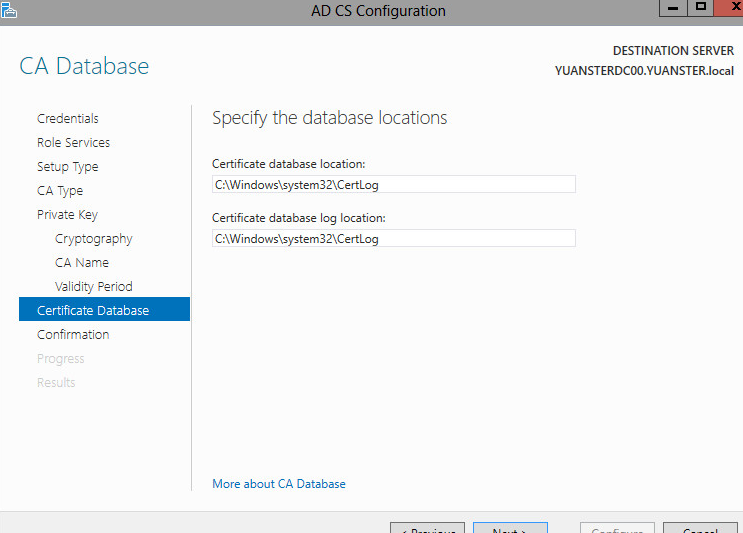Click the Next button
The width and height of the screenshot is (743, 533).
510,528
